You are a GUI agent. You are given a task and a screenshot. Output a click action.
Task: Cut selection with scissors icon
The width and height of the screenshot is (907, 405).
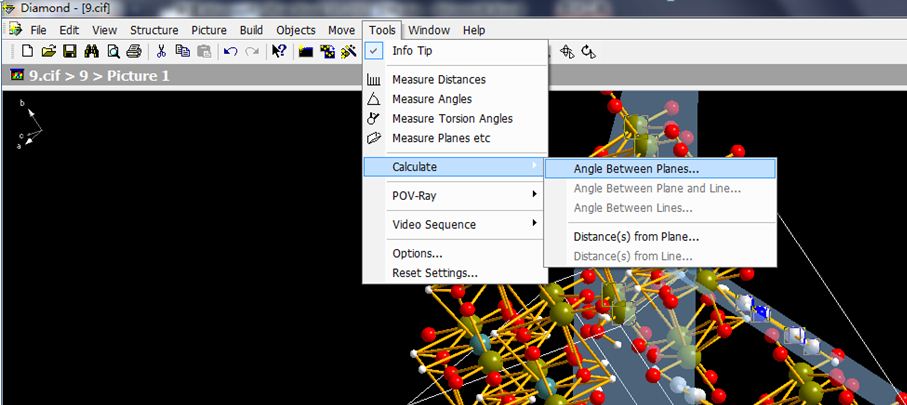161,51
